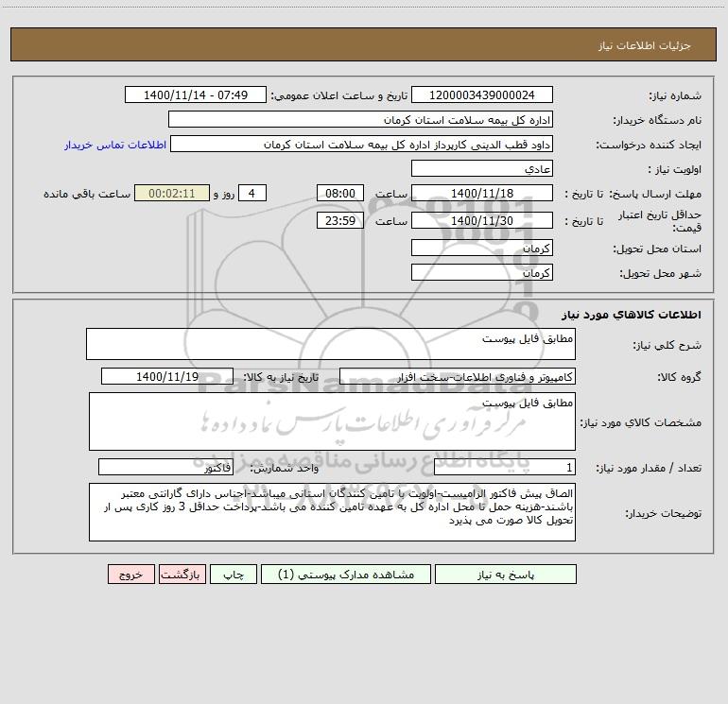Click the خروج exit button
This screenshot has height=704, width=728.
pyautogui.click(x=130, y=575)
